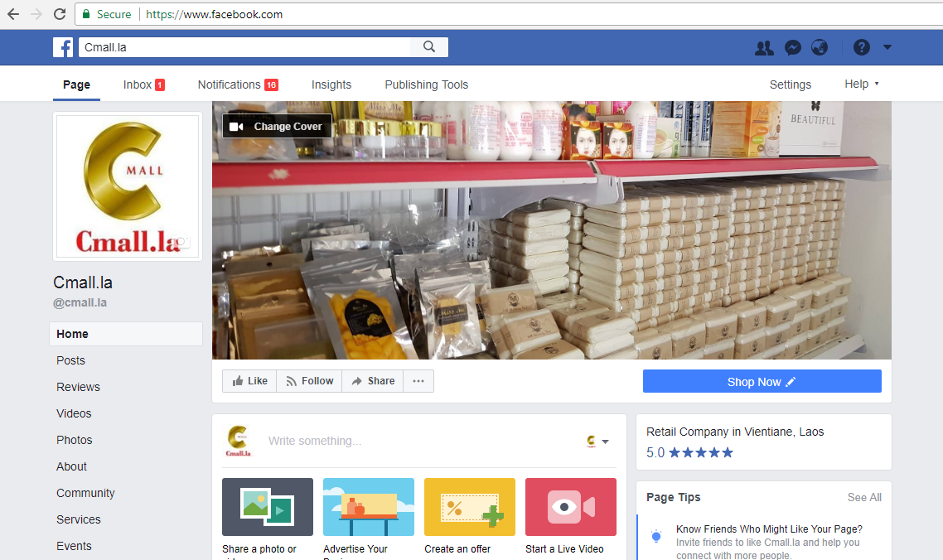Click the composer Cmall.la avatar
The image size is (943, 560).
click(238, 441)
